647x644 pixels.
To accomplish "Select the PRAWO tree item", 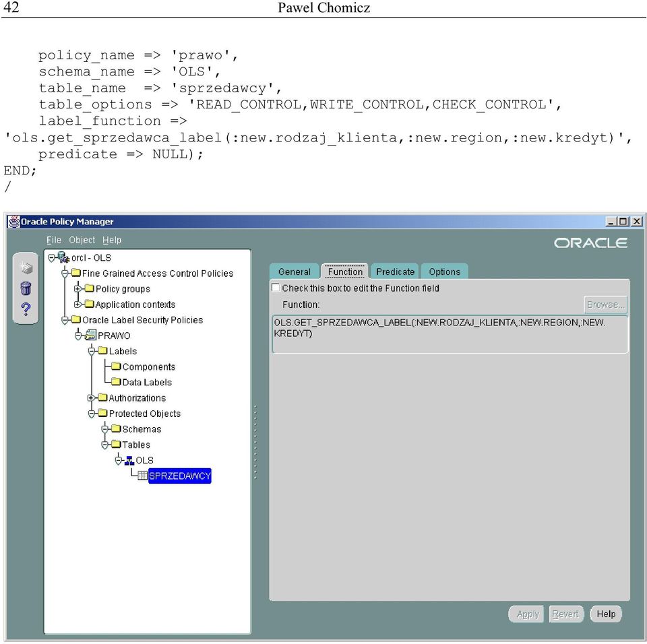I will (x=114, y=335).
